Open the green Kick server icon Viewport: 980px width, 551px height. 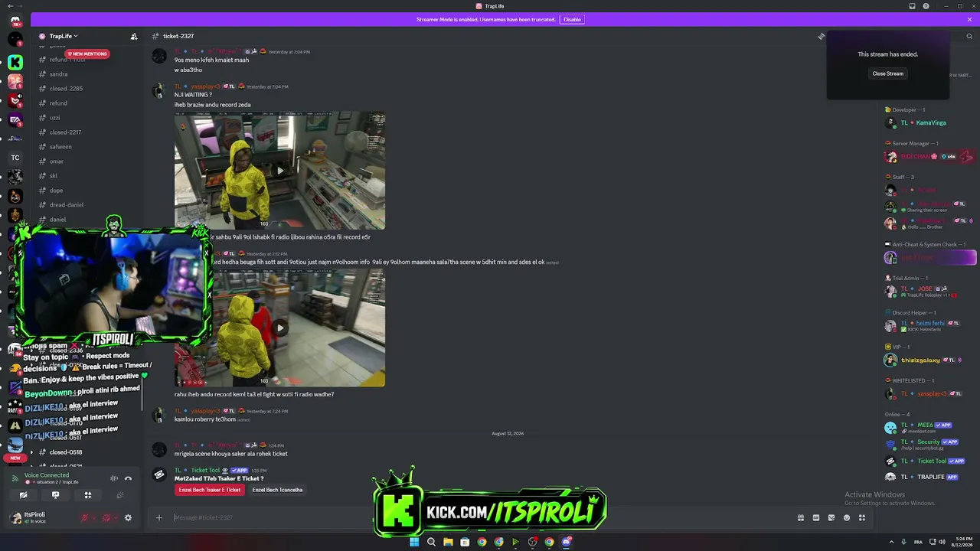pyautogui.click(x=15, y=62)
